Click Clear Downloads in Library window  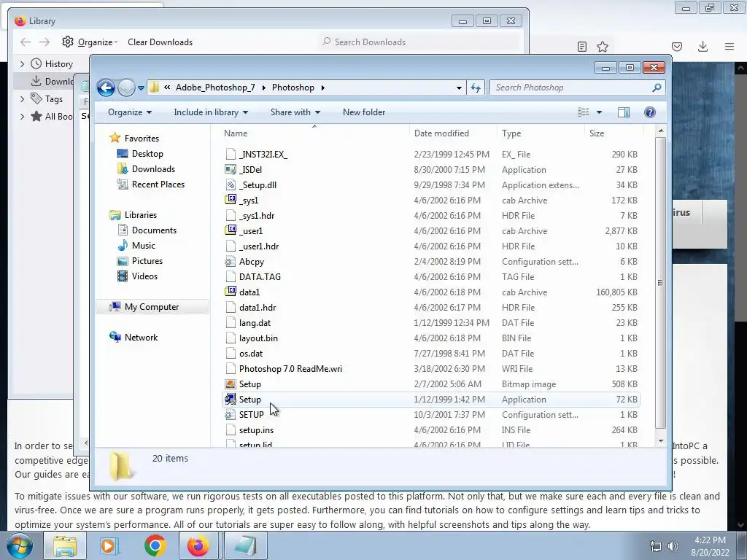tap(160, 42)
